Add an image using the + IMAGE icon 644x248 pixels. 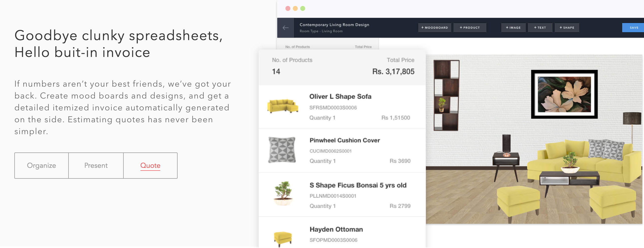(x=513, y=27)
